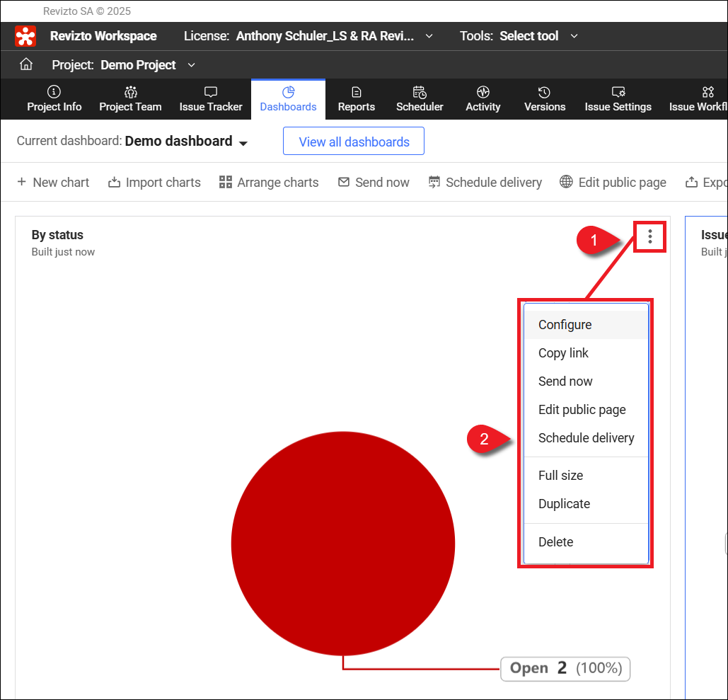Click the View all dashboards button
The width and height of the screenshot is (728, 700).
tap(354, 142)
